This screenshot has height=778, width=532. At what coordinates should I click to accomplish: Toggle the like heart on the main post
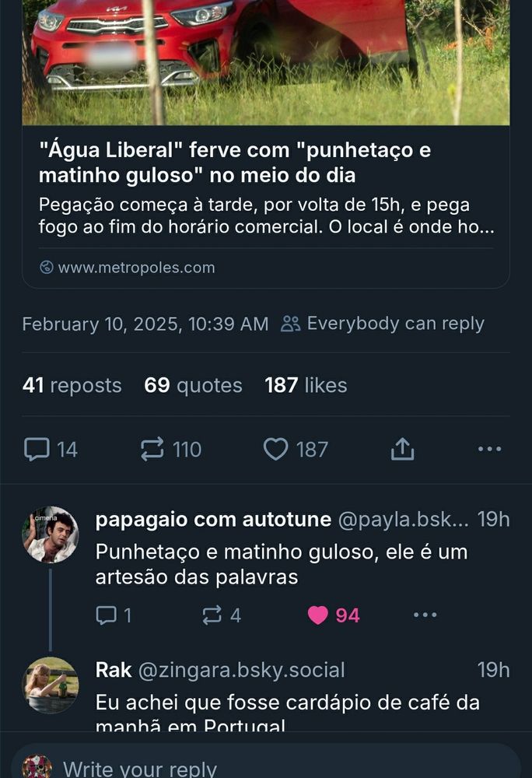click(276, 449)
